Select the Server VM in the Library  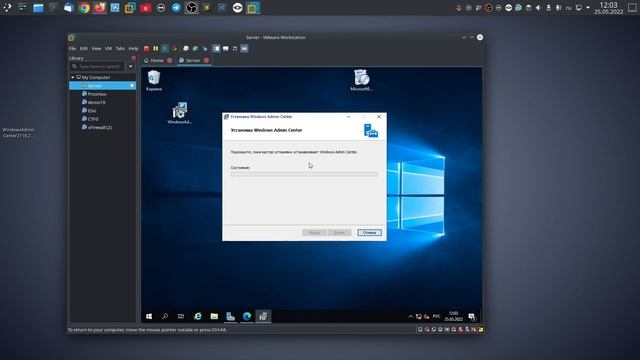coord(102,86)
